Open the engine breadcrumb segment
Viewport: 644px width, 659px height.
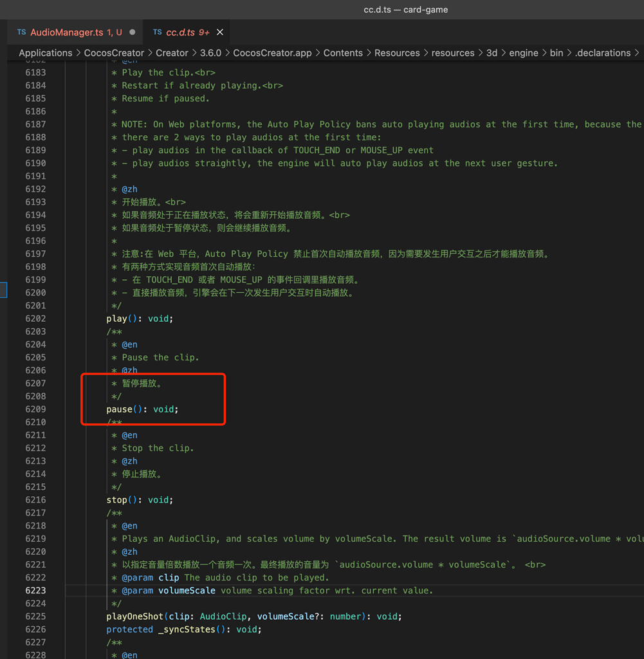524,53
